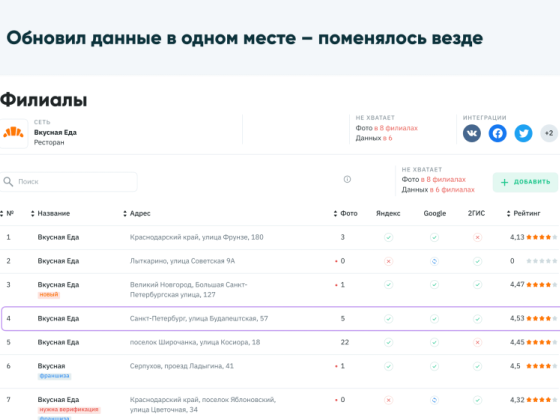Click Яндекс green check in row 4

pyautogui.click(x=389, y=319)
